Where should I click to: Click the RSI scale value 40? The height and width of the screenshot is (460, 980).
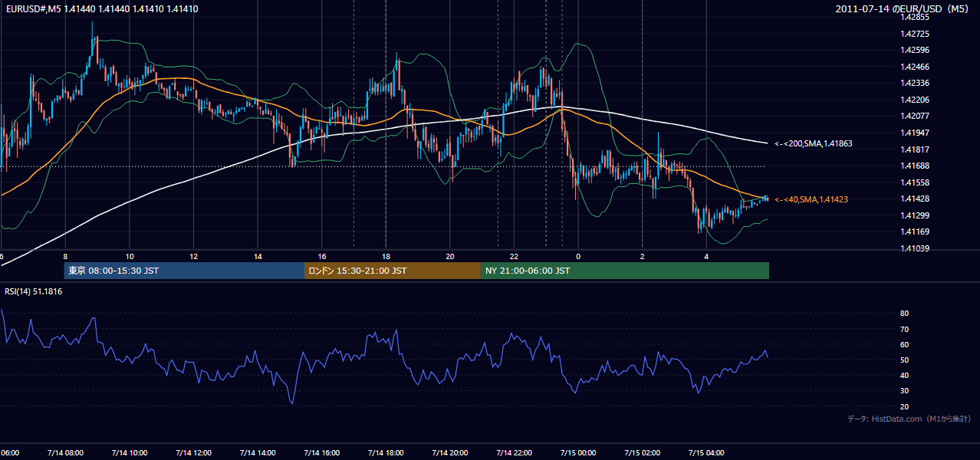tap(905, 375)
